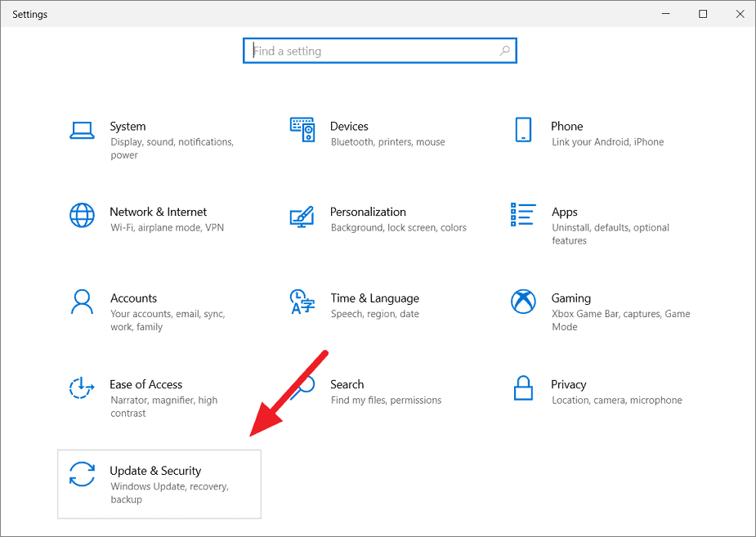This screenshot has height=537, width=756.
Task: Click 'Uninstall, defaults, optional features' description
Action: coord(611,234)
